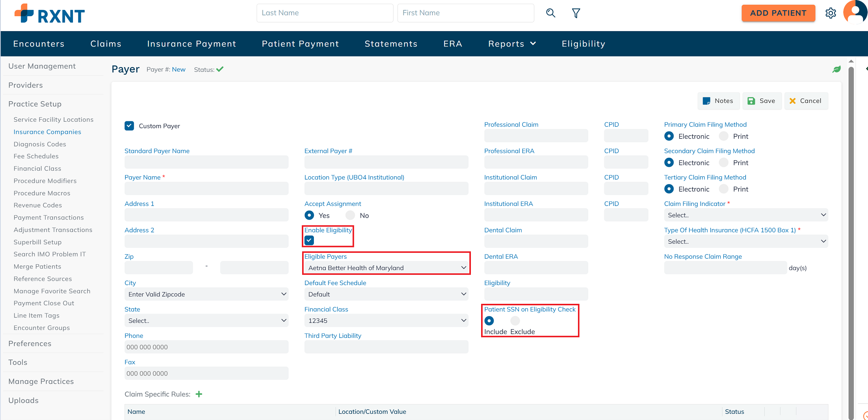
Task: Open Notes for this payer
Action: click(718, 101)
